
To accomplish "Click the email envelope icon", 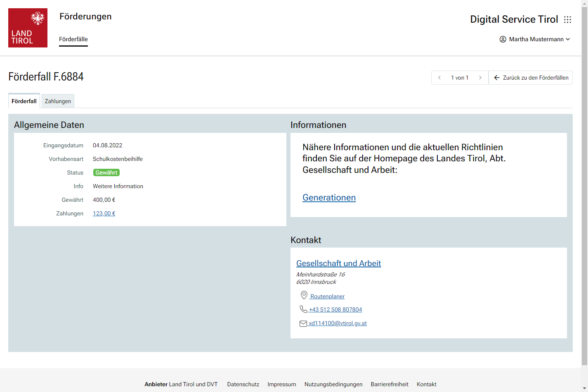I will pyautogui.click(x=303, y=324).
